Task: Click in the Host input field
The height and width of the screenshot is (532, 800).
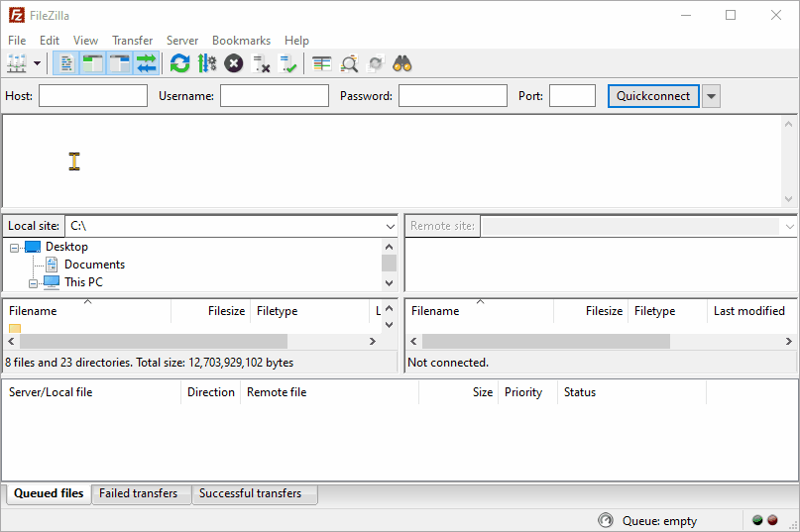Action: pos(93,96)
